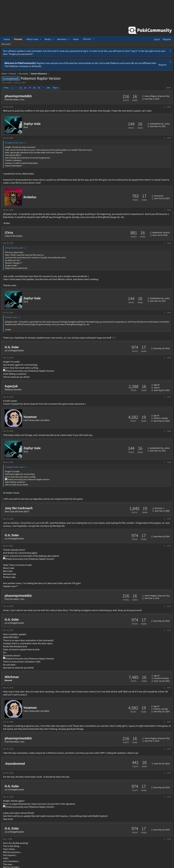The width and height of the screenshot is (174, 868).
Task: Go to page 25 of the thread
Action: coord(34,88)
